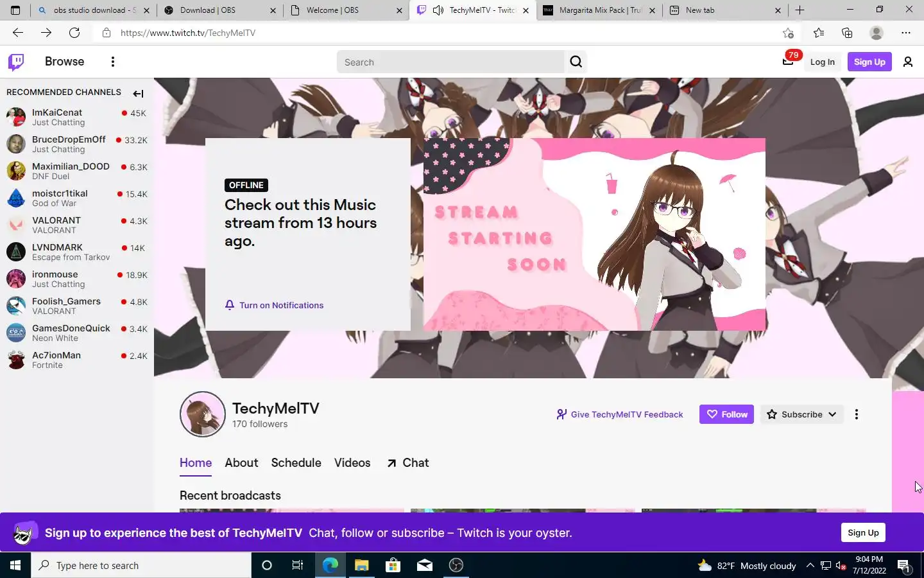Viewport: 924px width, 578px height.
Task: Close the obs studio download tab
Action: pyautogui.click(x=146, y=10)
